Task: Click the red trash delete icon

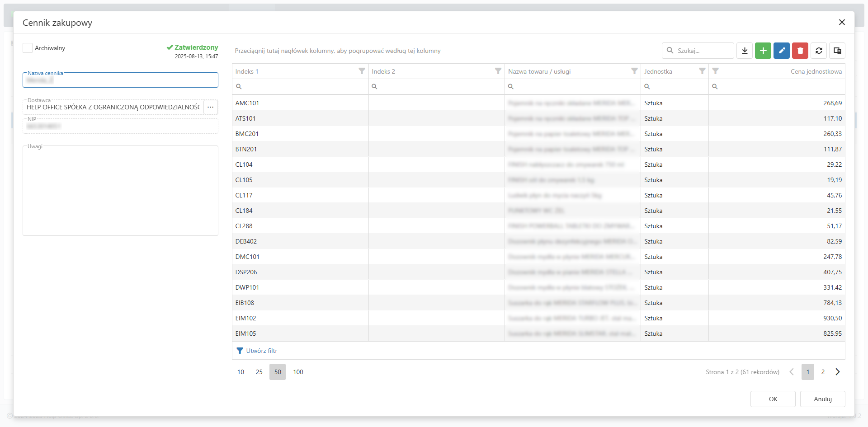Action: [800, 51]
